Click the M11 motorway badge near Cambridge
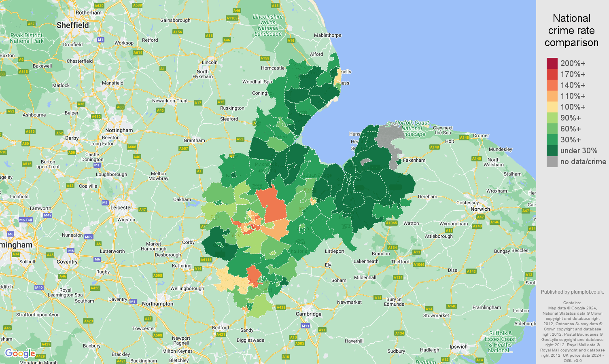The height and width of the screenshot is (364, 609). tap(305, 326)
